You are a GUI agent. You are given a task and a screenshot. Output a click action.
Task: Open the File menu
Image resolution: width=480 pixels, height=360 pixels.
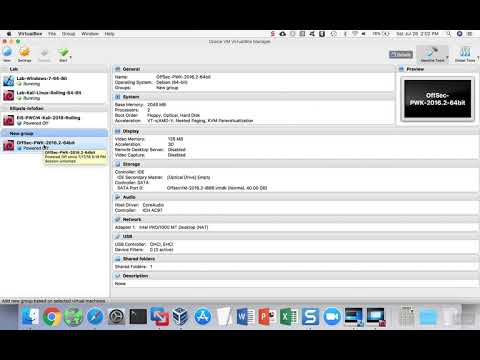[x=52, y=34]
